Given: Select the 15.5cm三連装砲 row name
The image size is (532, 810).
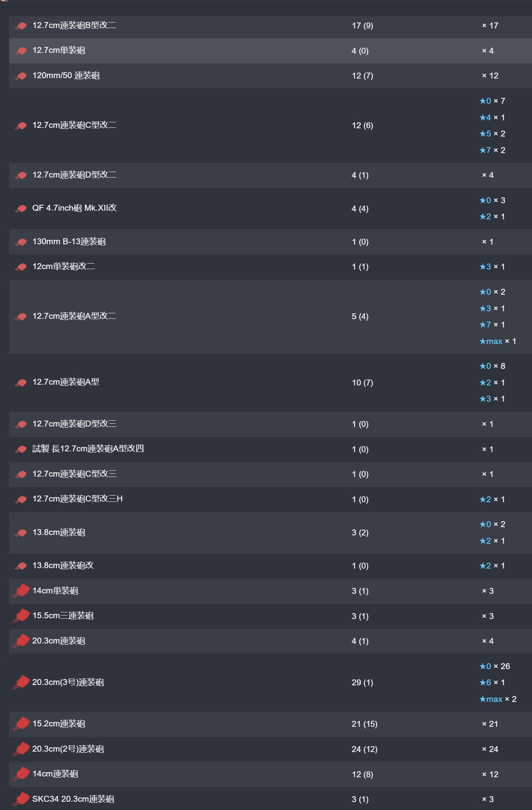Looking at the screenshot, I should click(63, 615).
